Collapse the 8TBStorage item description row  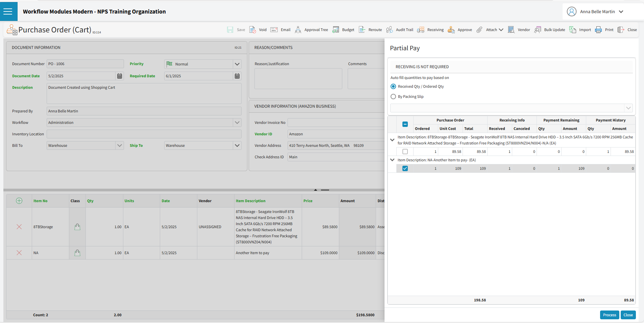tap(392, 140)
